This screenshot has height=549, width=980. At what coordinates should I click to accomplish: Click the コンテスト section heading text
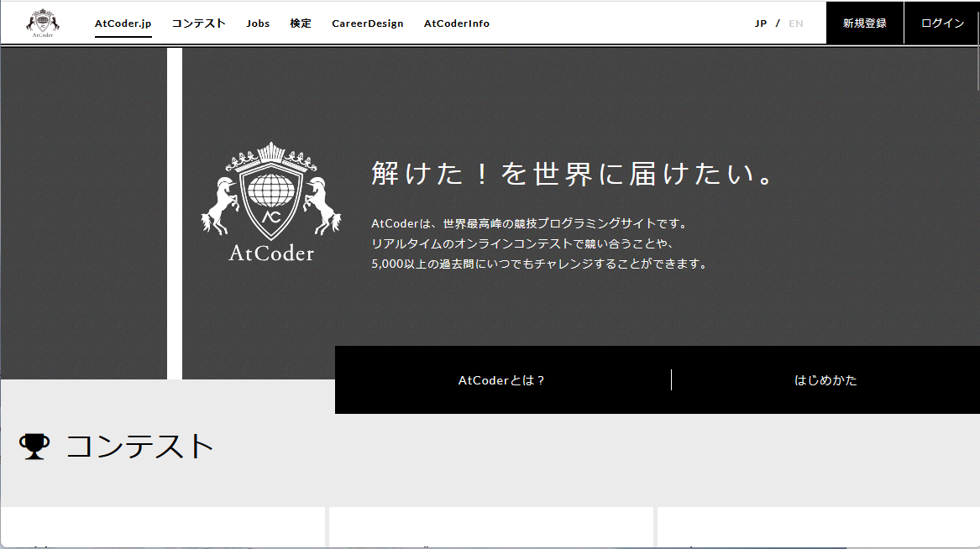[x=140, y=447]
